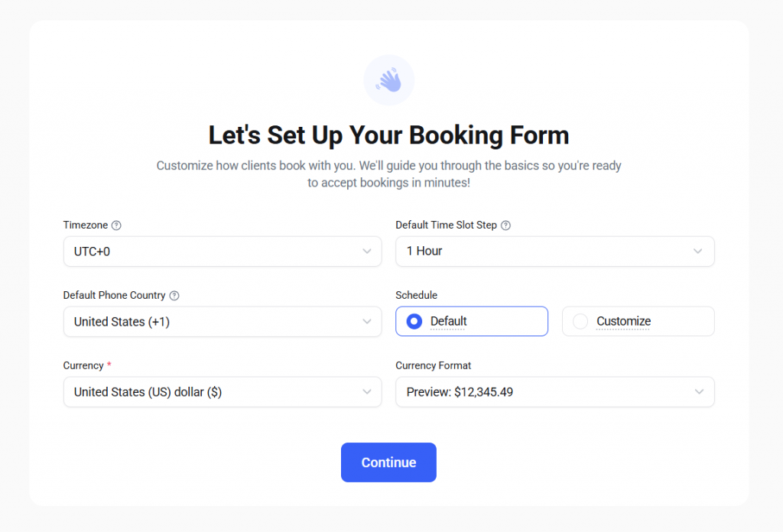Click the Continue button

click(388, 462)
